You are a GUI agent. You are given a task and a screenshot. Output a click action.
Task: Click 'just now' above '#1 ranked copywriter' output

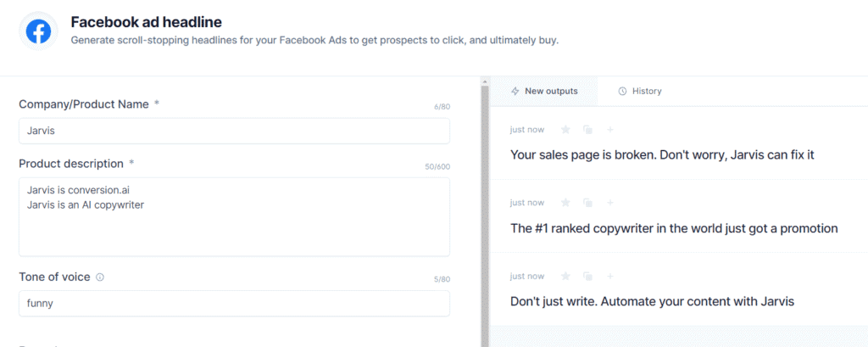click(527, 203)
